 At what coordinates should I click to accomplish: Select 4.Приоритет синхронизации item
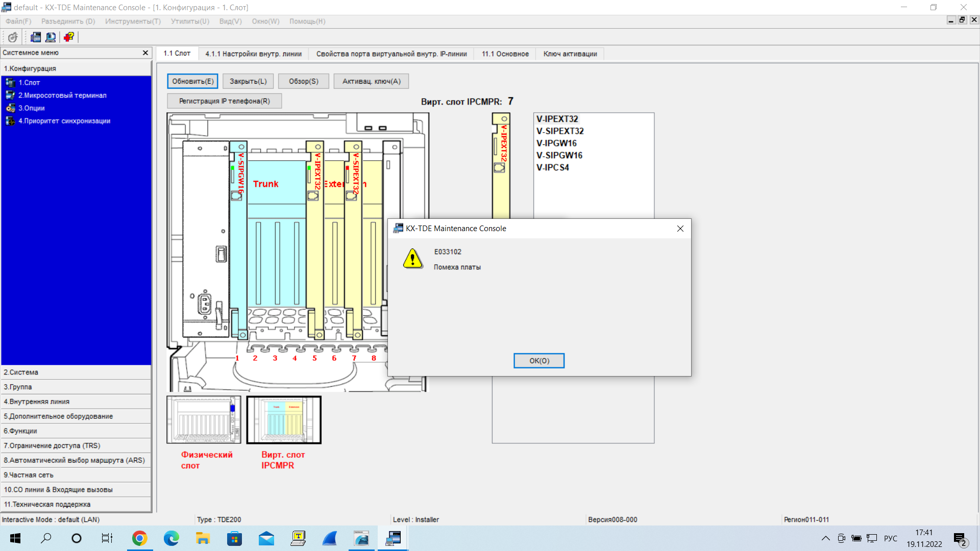(64, 121)
